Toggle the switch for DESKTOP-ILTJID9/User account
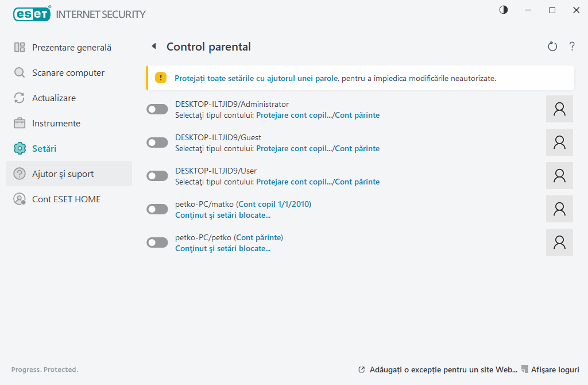 coord(157,176)
